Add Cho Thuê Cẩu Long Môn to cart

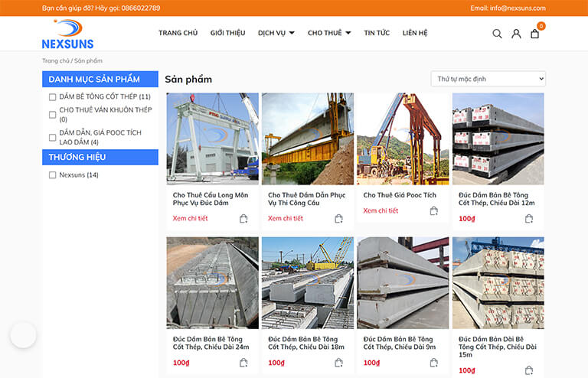(243, 218)
